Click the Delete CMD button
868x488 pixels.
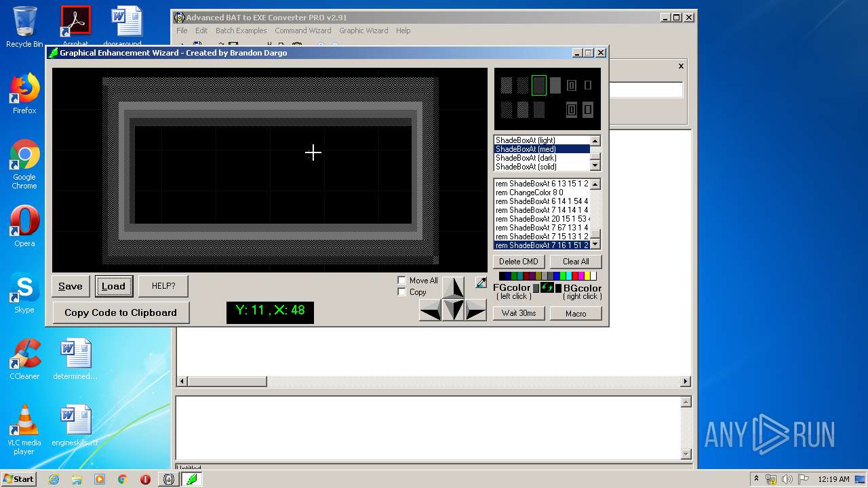(x=519, y=262)
